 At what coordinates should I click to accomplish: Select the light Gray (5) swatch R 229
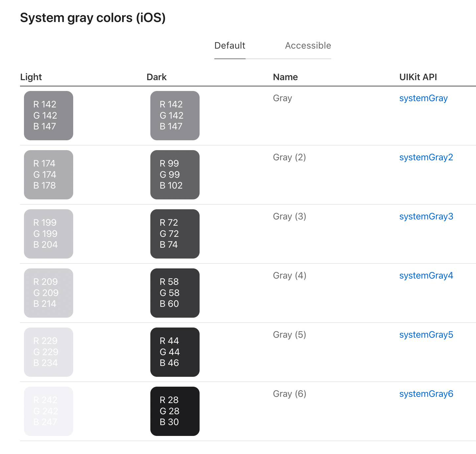coord(48,352)
